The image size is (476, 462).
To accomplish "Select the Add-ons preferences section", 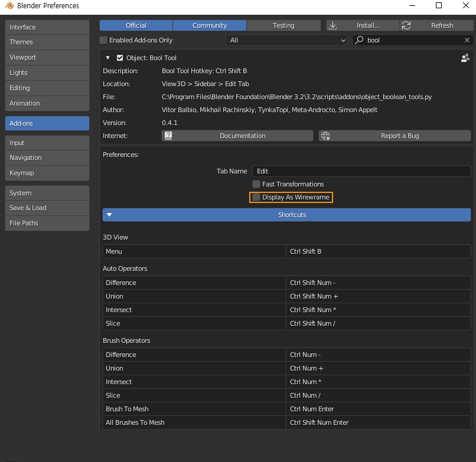I will [47, 123].
